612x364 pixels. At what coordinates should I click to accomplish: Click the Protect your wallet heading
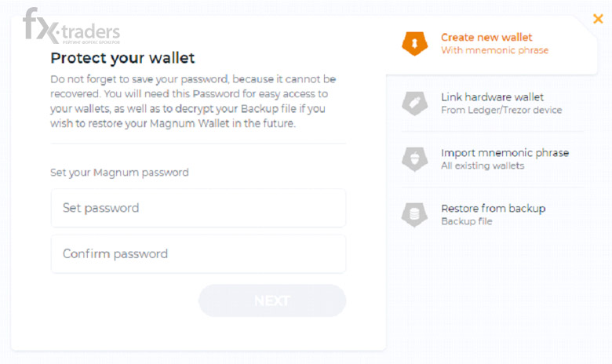pyautogui.click(x=122, y=59)
